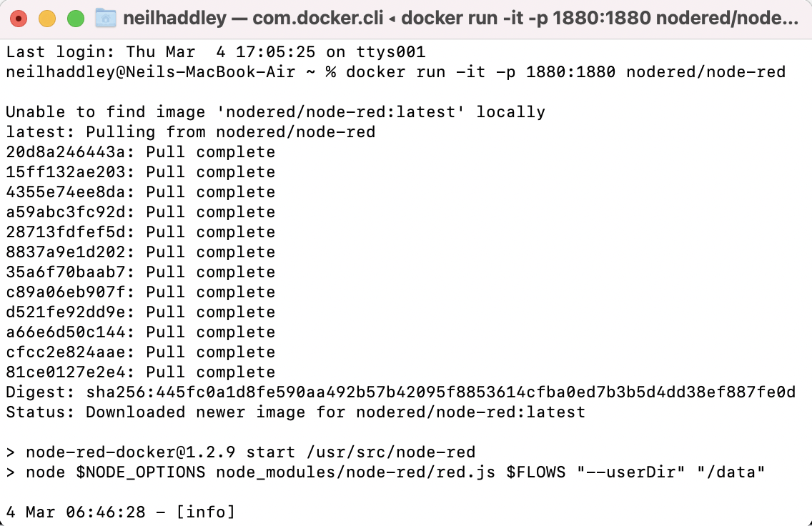The height and width of the screenshot is (526, 812).
Task: Click the home folder icon in title bar
Action: click(105, 17)
